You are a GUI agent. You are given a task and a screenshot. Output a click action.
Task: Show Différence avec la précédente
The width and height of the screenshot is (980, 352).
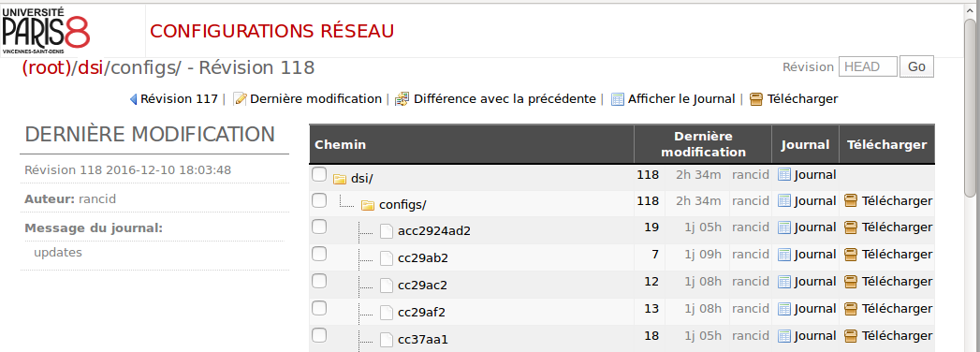(505, 99)
